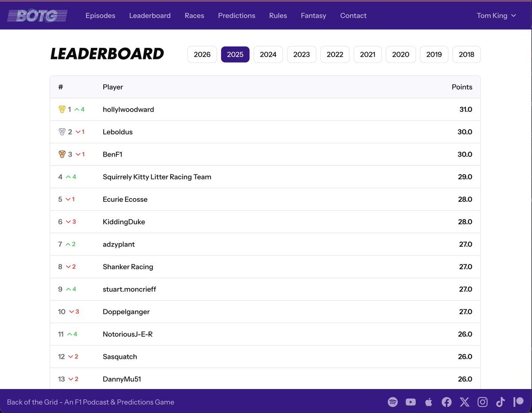This screenshot has width=532, height=413.
Task: Open the Races page
Action: (x=194, y=16)
